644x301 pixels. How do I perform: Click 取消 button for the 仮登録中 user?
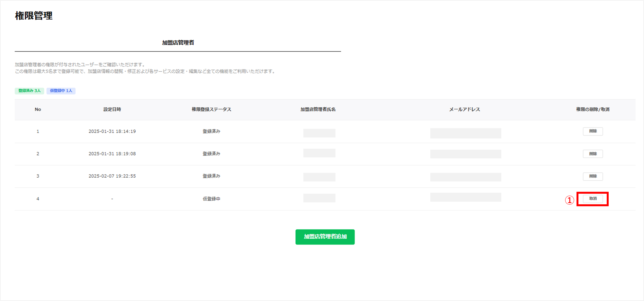point(593,199)
